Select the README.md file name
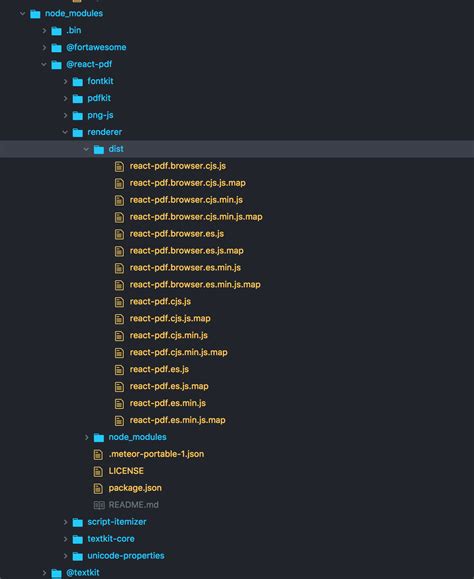This screenshot has height=579, width=474. 134,505
